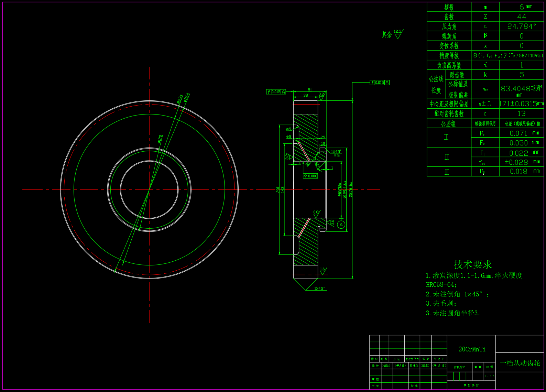Select the 38 width dimension
This screenshot has width=546, height=392.
305,95
